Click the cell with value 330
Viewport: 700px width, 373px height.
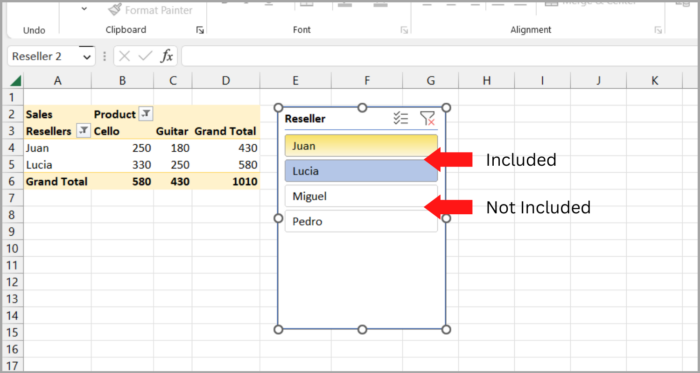click(x=122, y=165)
